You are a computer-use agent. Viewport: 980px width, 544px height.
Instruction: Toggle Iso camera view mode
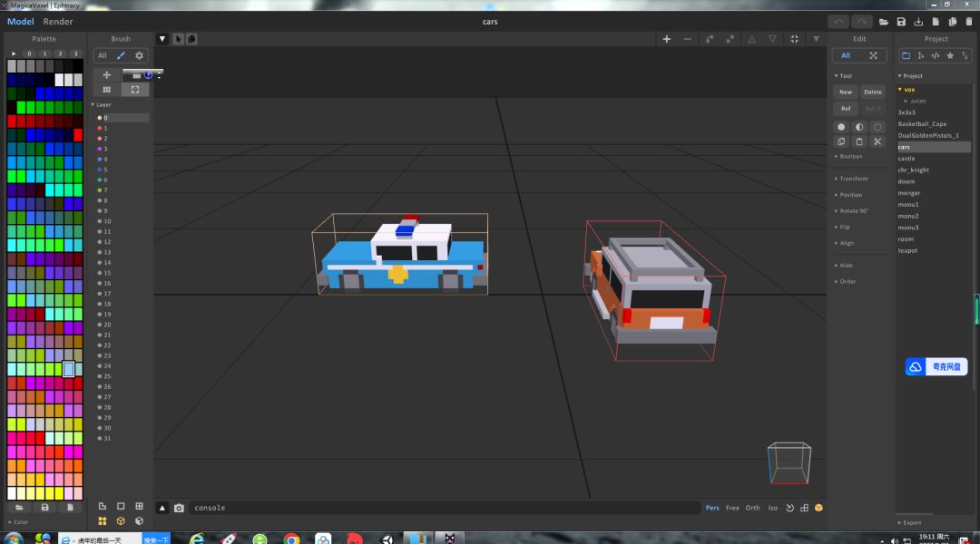click(x=772, y=508)
